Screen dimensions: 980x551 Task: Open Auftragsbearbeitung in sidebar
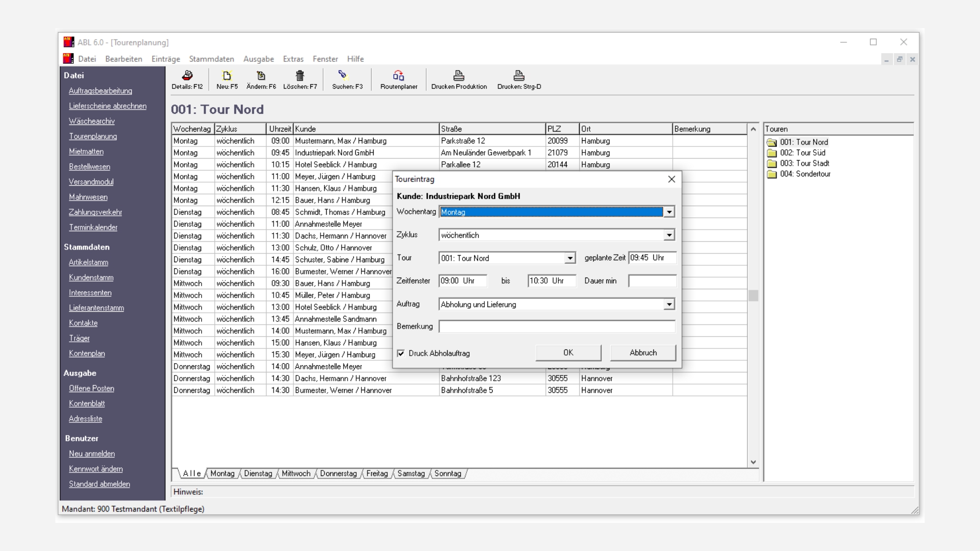[101, 91]
